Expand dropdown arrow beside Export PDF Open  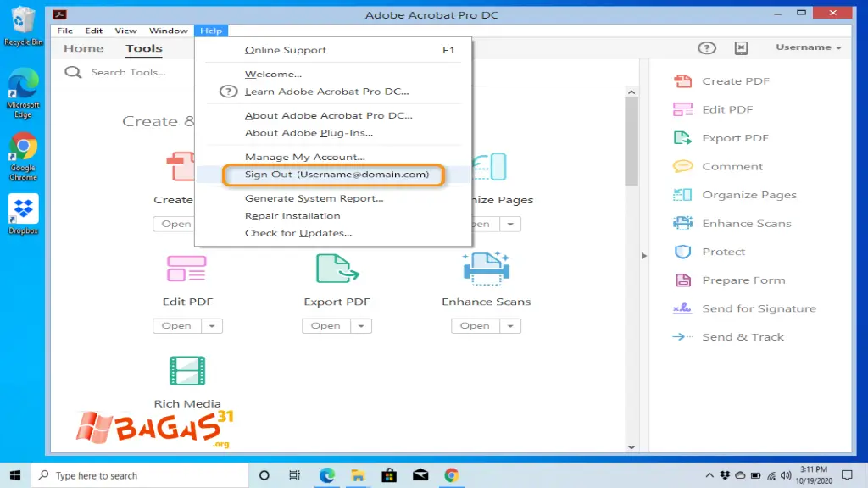[361, 326]
